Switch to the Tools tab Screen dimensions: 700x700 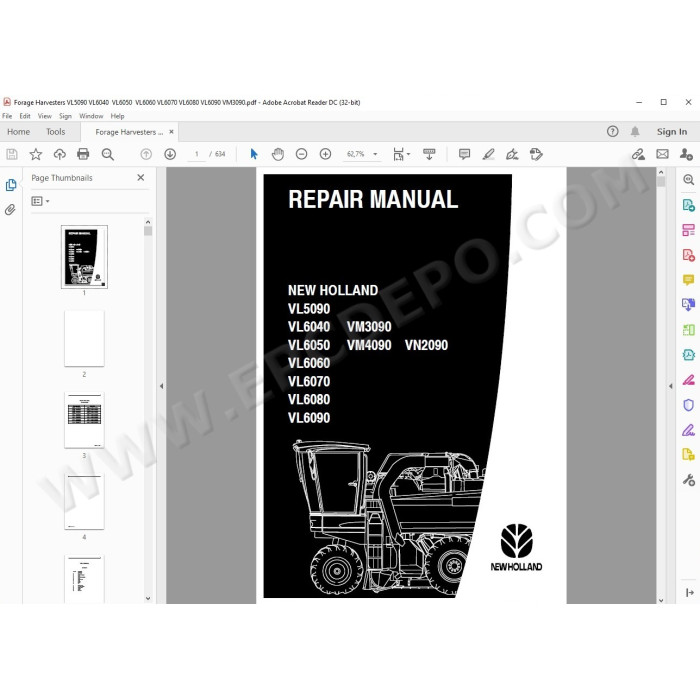tap(55, 132)
